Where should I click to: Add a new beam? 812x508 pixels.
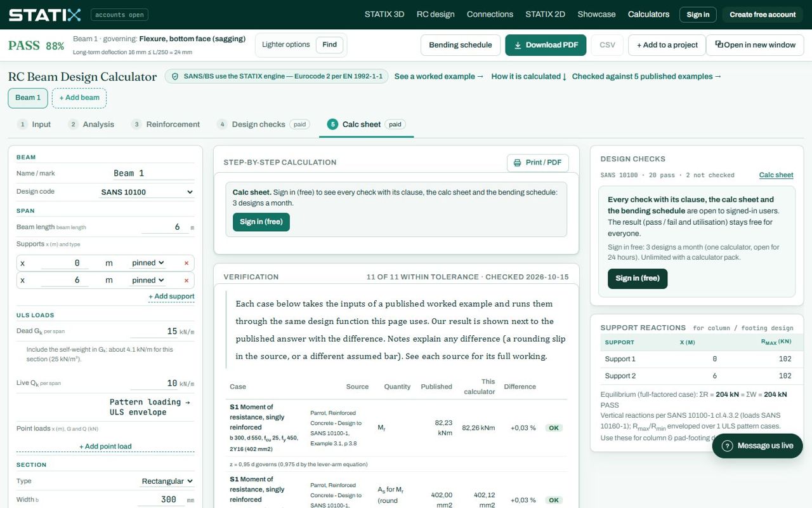[x=79, y=98]
